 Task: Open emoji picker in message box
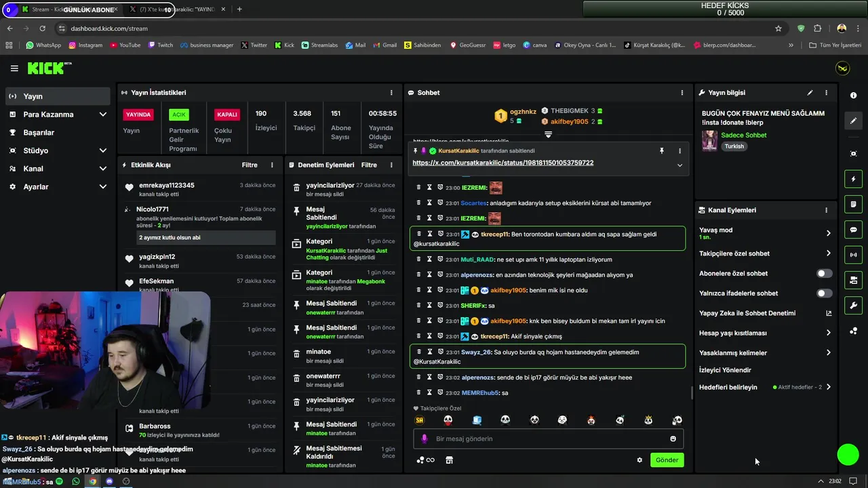pyautogui.click(x=673, y=439)
